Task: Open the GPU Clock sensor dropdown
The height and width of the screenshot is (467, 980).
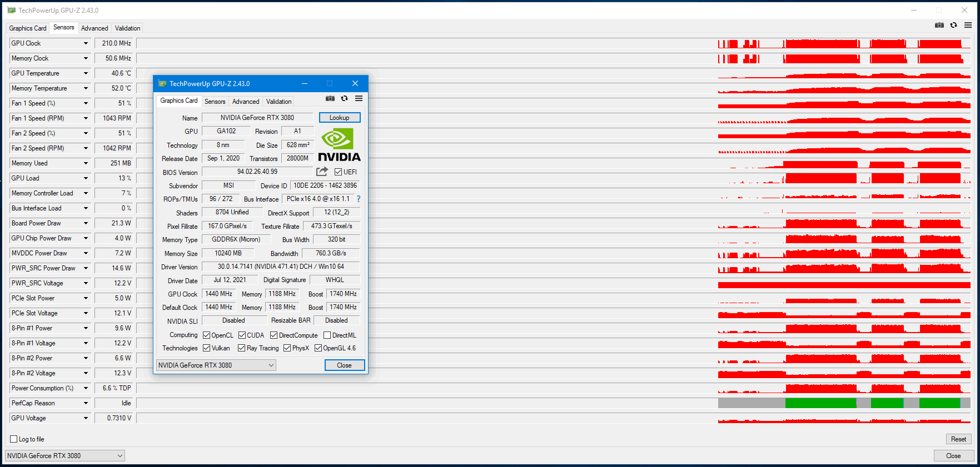Action: pos(86,43)
